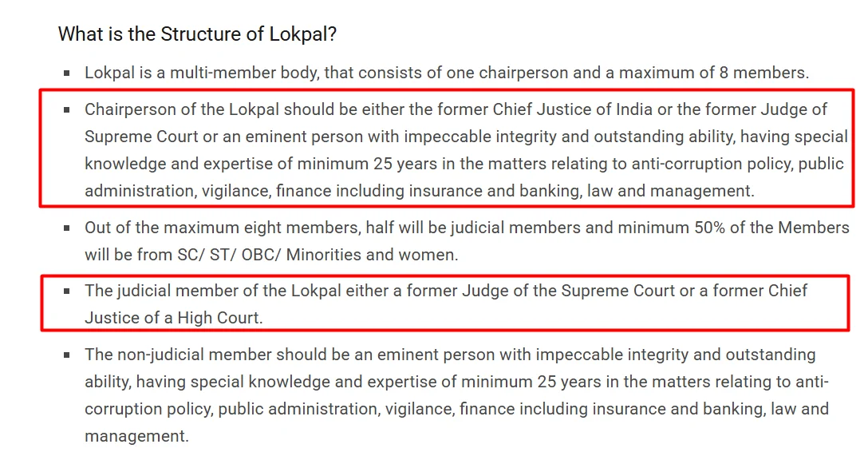Click the bullet marker before "Out of the maximum eight members"
This screenshot has height=456, width=868.
(67, 228)
